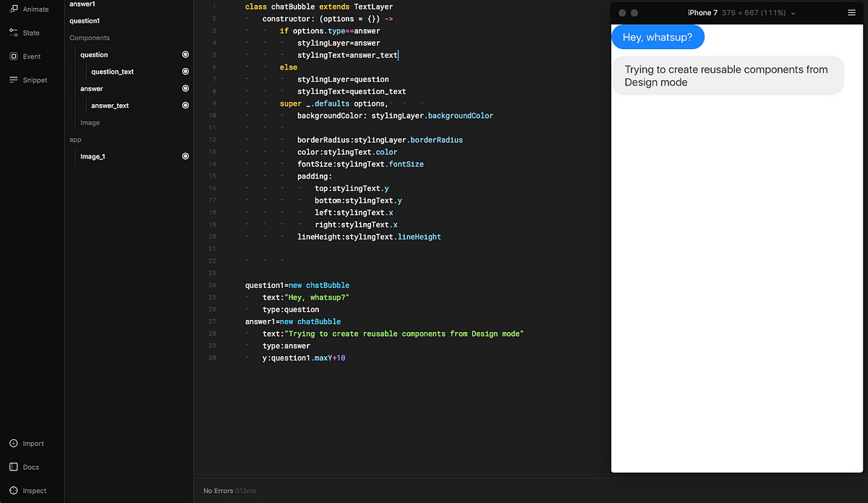
Task: Click the 'super _.defaults options,' line
Action: click(333, 103)
